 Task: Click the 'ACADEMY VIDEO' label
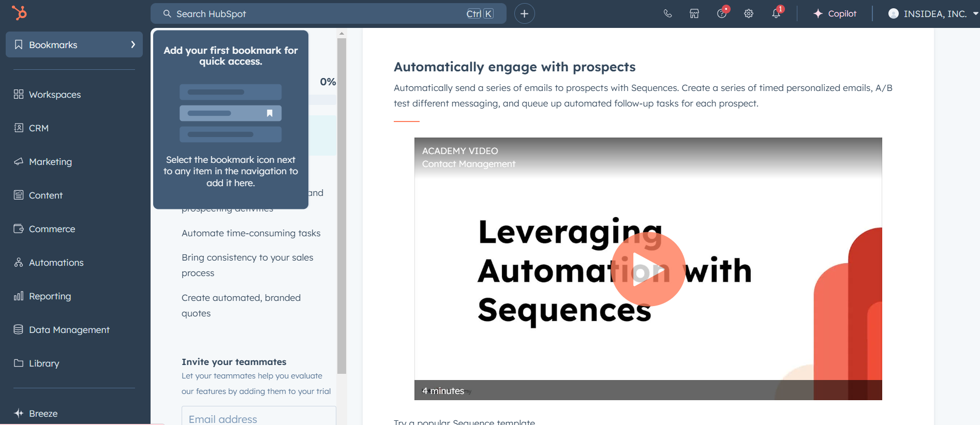(460, 151)
